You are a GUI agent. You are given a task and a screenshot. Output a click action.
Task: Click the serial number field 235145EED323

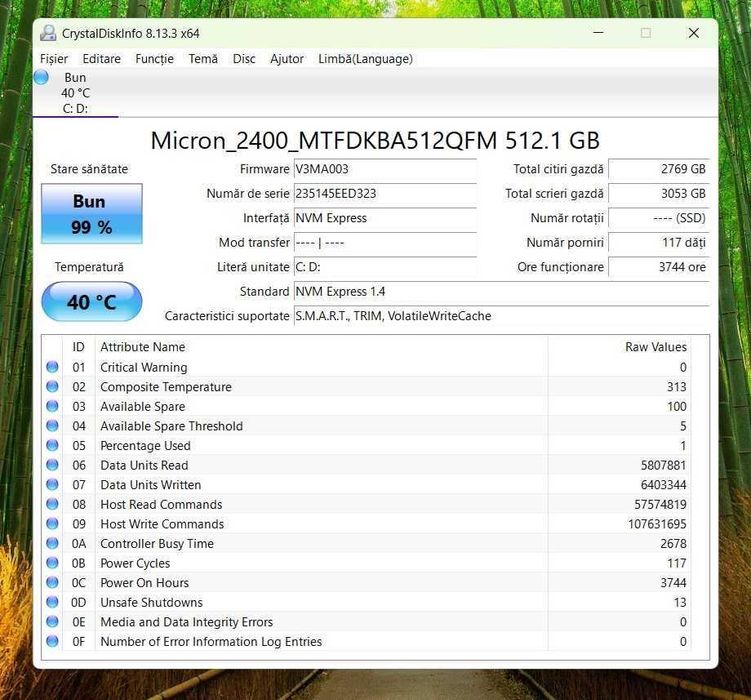coord(385,193)
